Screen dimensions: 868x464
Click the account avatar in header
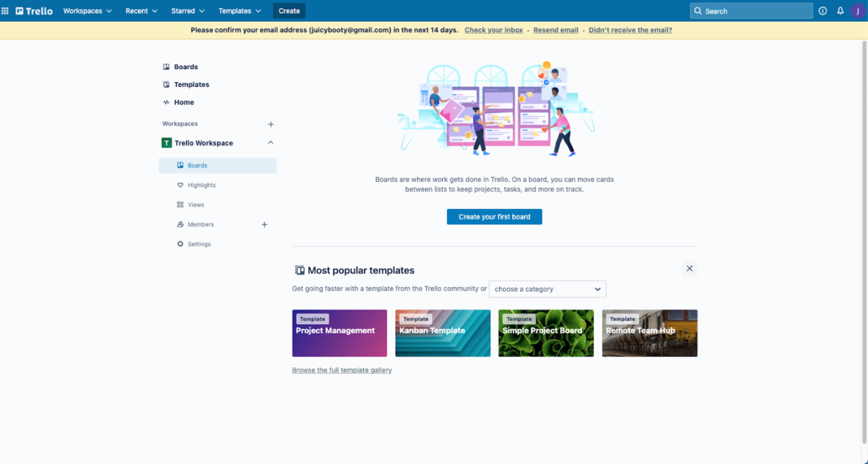click(858, 11)
